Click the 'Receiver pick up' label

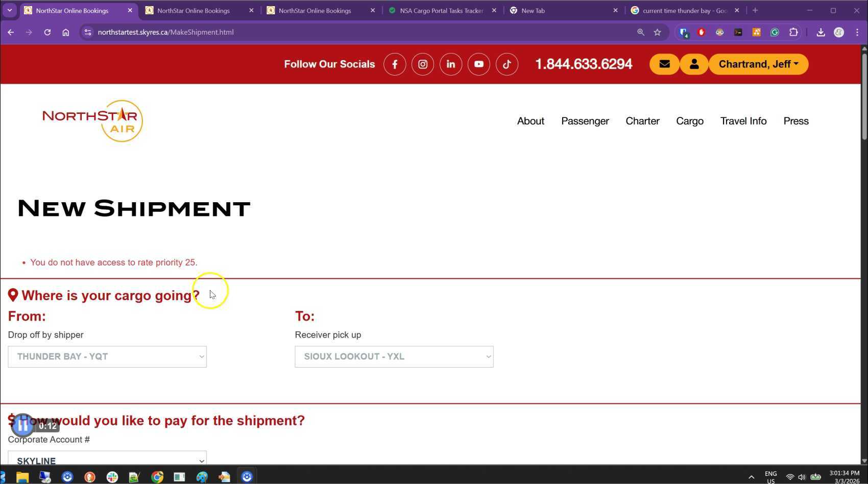coord(328,335)
